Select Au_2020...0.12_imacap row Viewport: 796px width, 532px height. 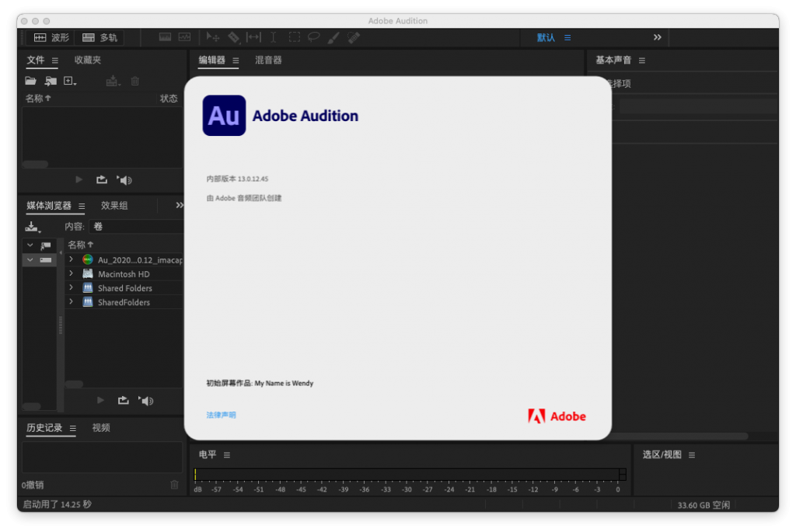coord(124,259)
